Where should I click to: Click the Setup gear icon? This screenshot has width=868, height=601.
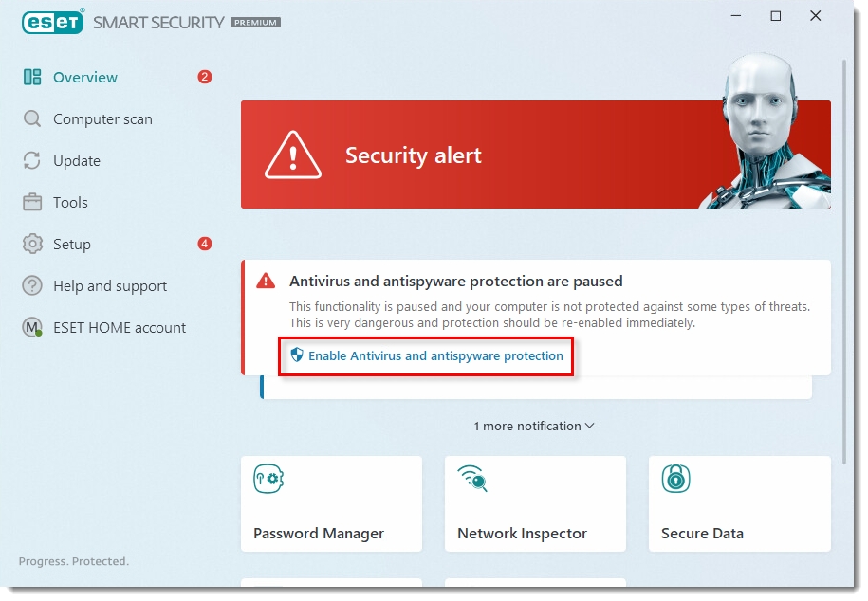tap(32, 245)
